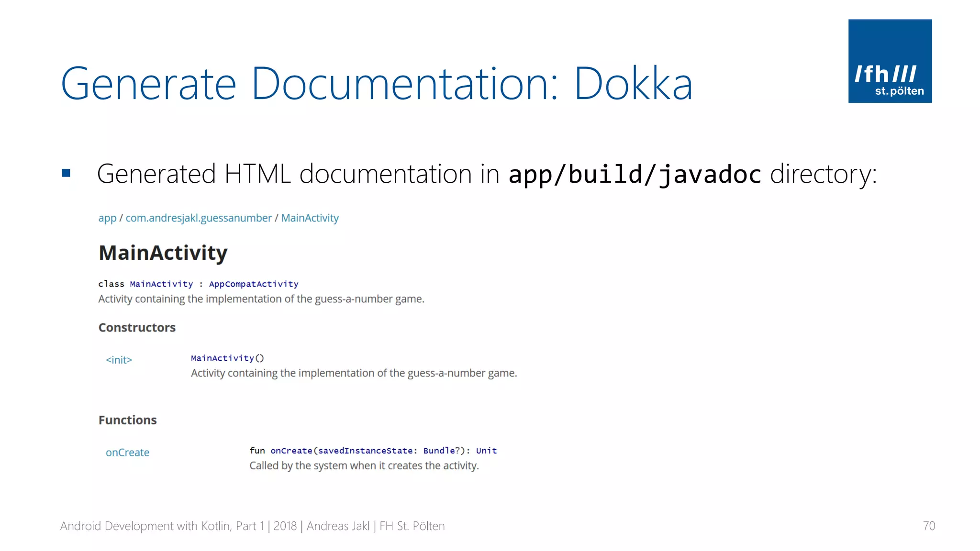The width and height of the screenshot is (980, 551).
Task: Click AppCompatActivity in class signature
Action: [x=254, y=284]
